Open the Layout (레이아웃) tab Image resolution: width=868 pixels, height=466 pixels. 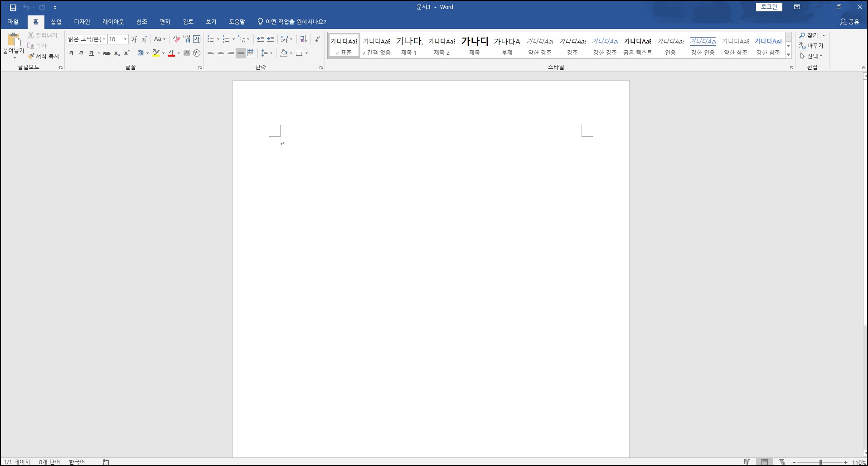click(113, 22)
